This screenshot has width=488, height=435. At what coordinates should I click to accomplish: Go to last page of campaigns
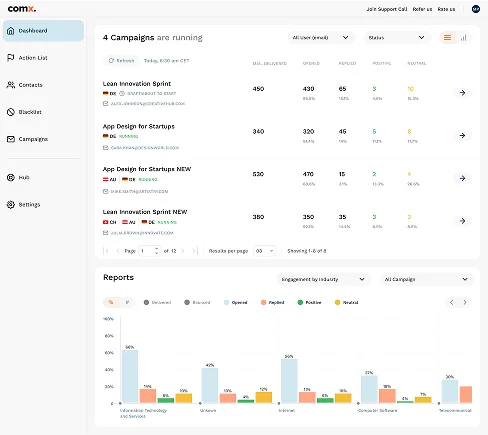(195, 251)
